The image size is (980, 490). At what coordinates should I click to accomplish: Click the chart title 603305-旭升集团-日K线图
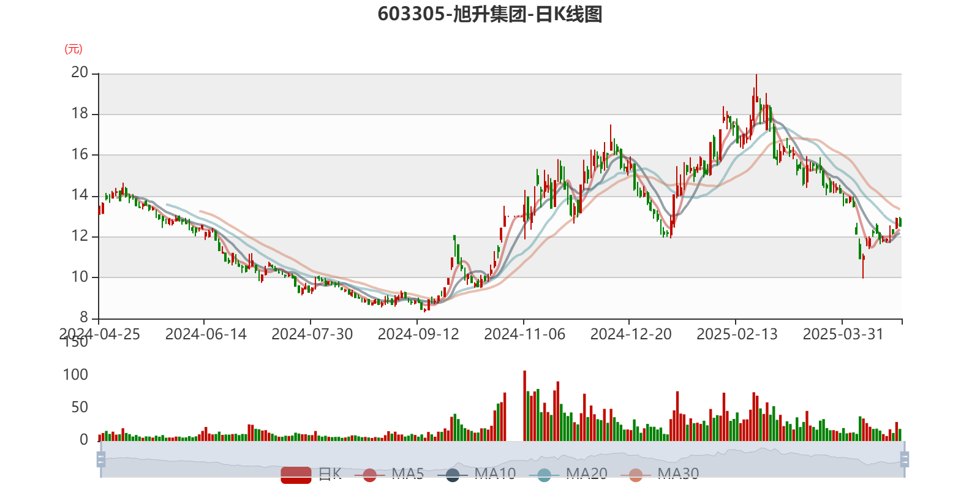490,14
